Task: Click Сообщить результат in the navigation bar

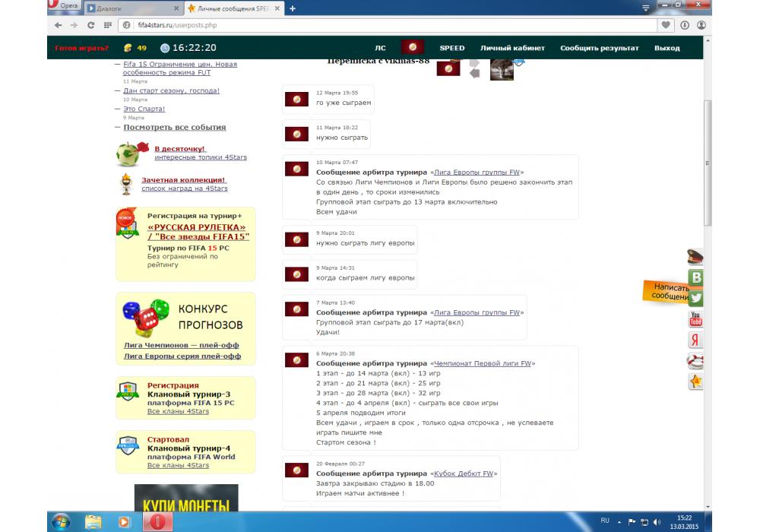Action: [x=599, y=48]
